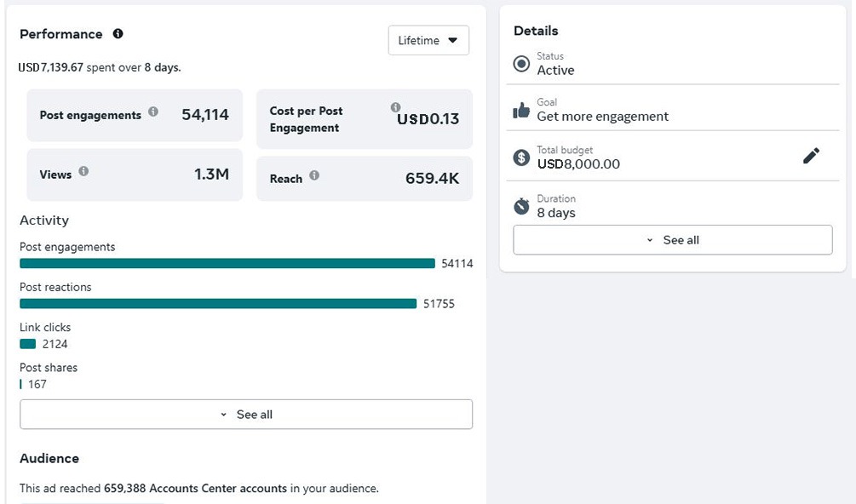The height and width of the screenshot is (504, 856).
Task: Select the Reach 659.4K metric card
Action: 365,179
